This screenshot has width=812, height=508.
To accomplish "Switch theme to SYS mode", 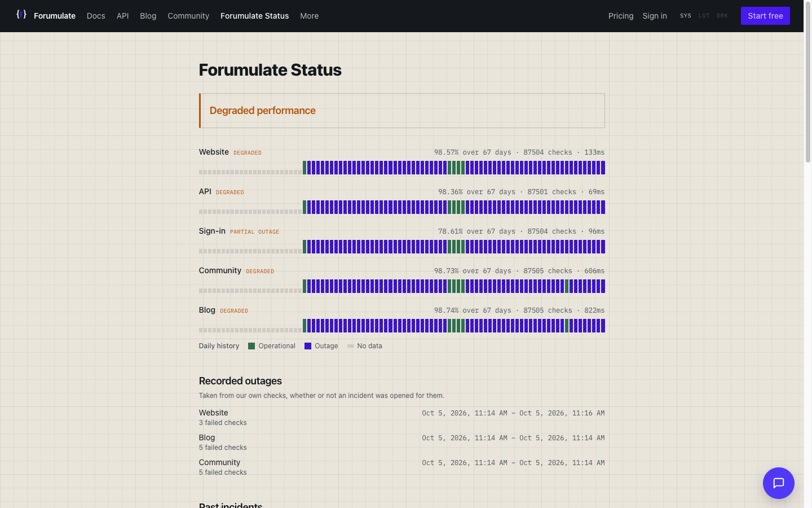I will pos(686,16).
